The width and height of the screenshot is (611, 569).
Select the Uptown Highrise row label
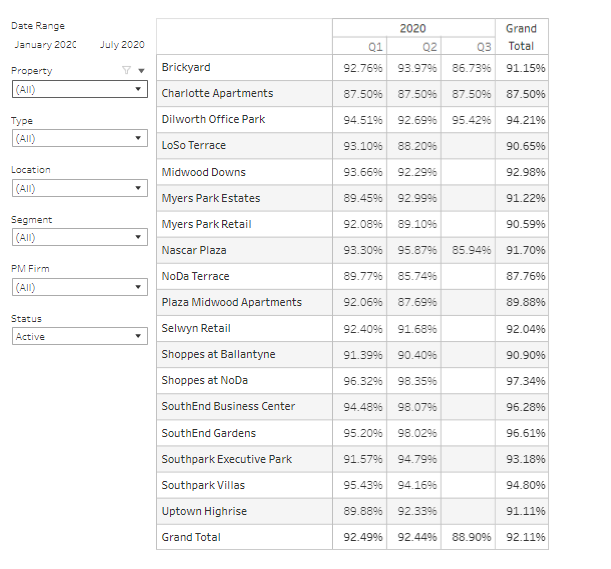[204, 511]
